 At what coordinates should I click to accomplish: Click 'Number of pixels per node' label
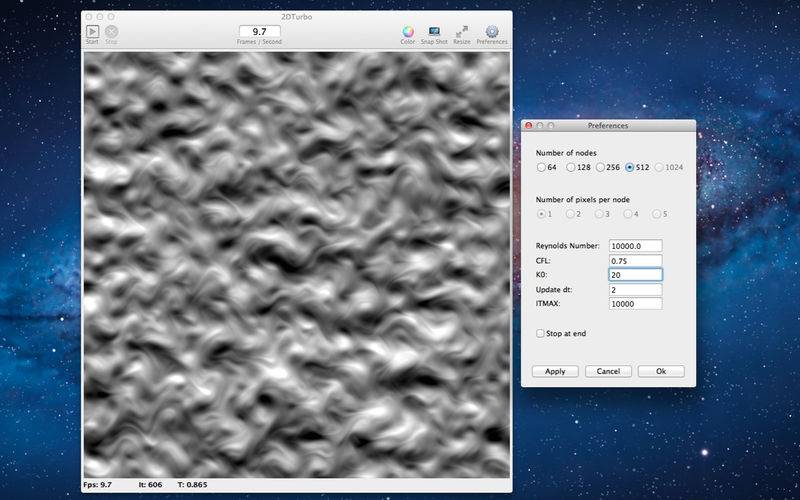pyautogui.click(x=583, y=199)
